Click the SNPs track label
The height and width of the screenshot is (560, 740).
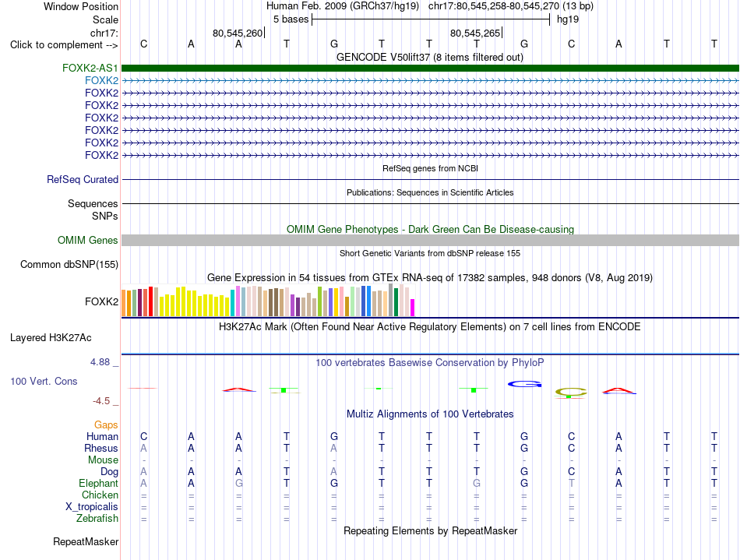click(105, 216)
